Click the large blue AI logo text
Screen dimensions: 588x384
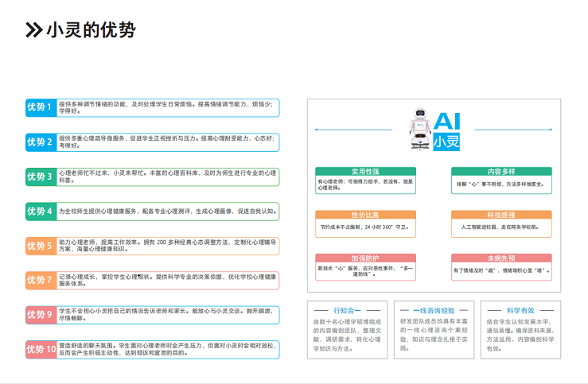446,120
